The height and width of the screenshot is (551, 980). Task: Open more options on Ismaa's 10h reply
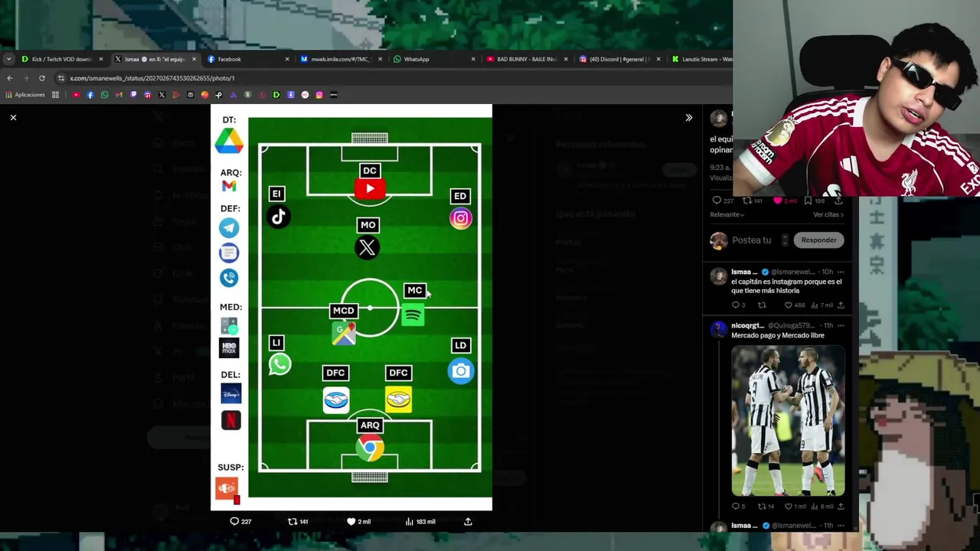tap(840, 272)
